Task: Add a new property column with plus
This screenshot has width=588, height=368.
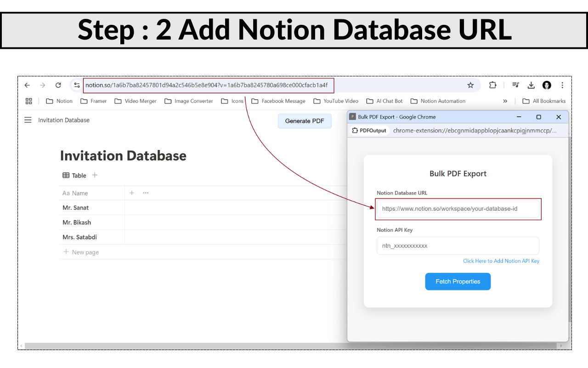Action: (132, 193)
